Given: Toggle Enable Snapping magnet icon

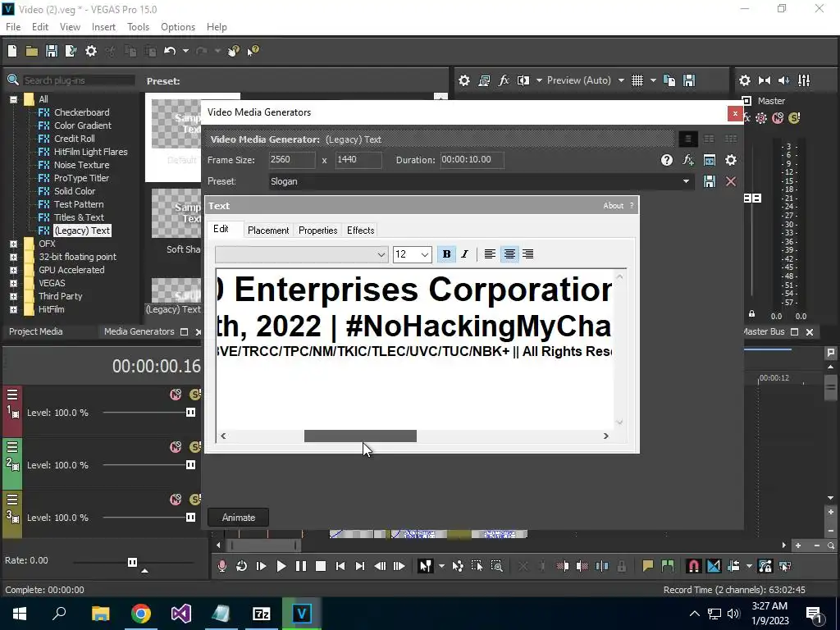Looking at the screenshot, I should click(693, 566).
